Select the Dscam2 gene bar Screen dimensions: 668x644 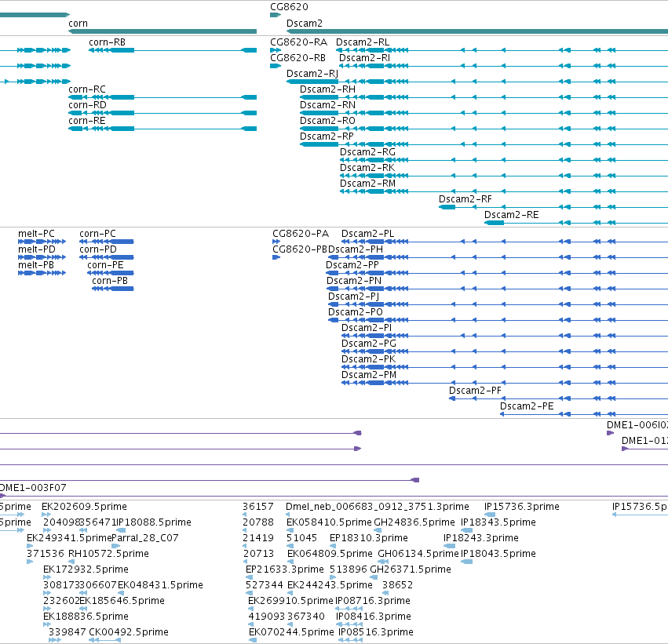pyautogui.click(x=477, y=31)
